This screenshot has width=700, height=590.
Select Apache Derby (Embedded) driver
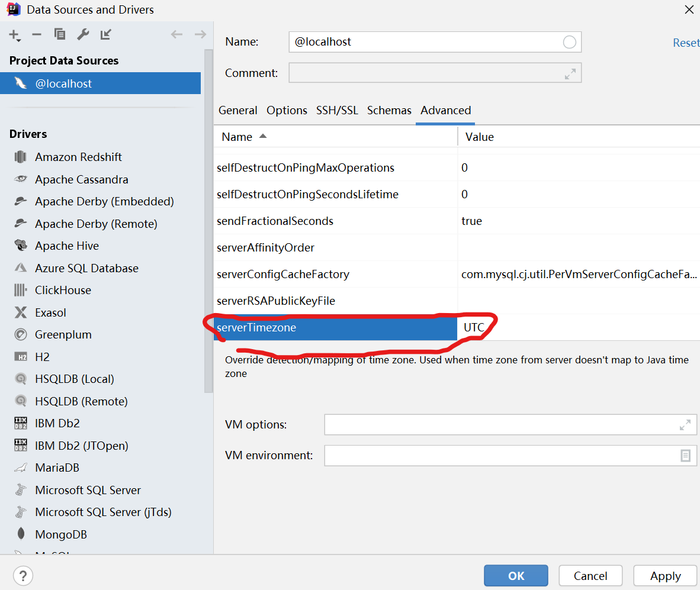(104, 202)
